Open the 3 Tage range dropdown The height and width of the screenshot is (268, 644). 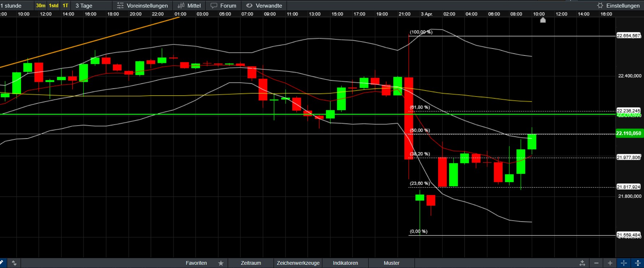point(92,5)
